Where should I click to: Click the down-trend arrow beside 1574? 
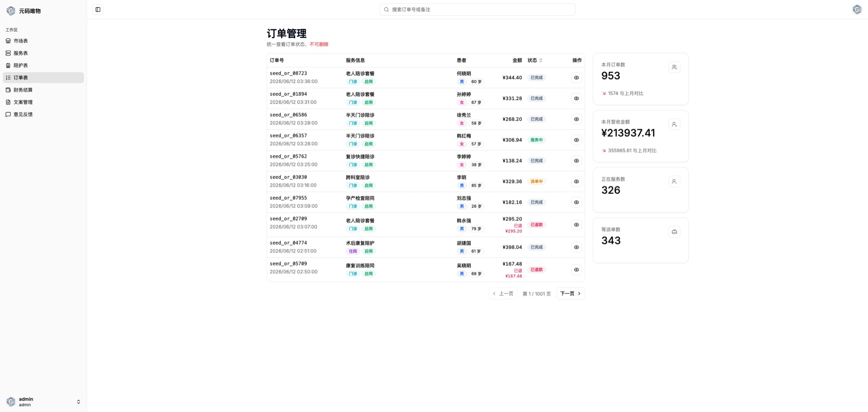click(x=604, y=93)
